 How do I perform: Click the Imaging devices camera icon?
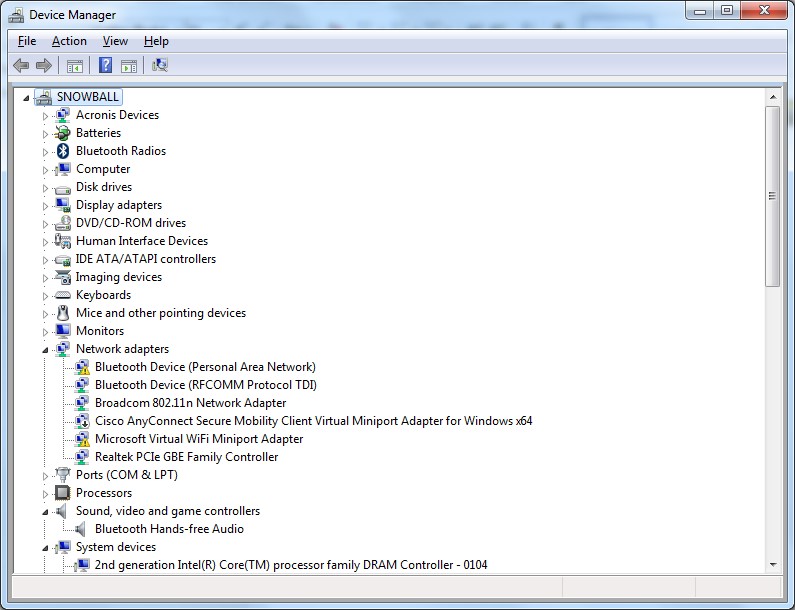(x=62, y=277)
